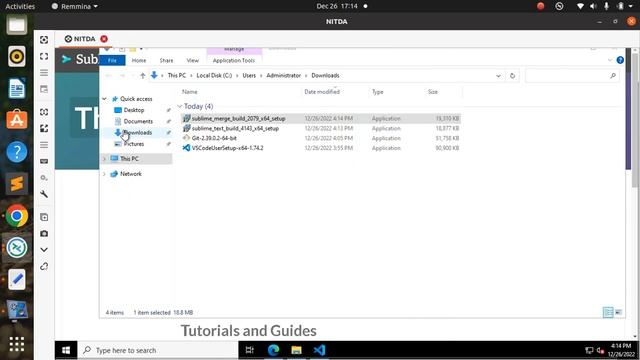The width and height of the screenshot is (640, 360).
Task: Launch Rhythmbox from the dock
Action: click(x=17, y=56)
